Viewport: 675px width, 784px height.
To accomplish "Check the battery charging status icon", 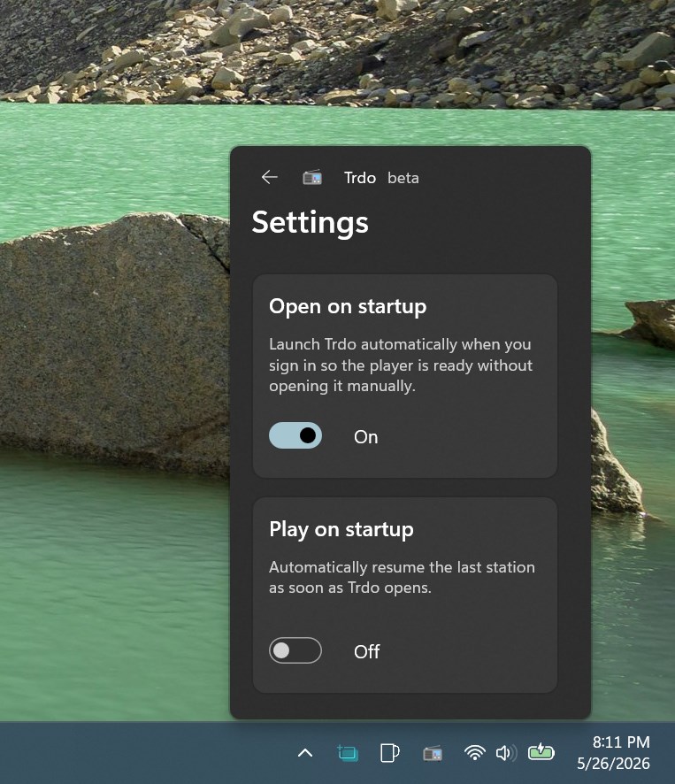I will coord(541,752).
